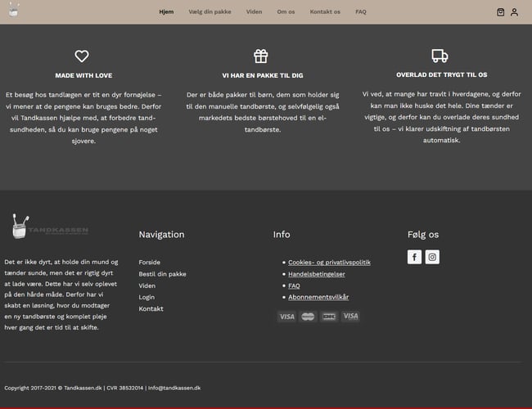
Task: Open the Abonnementsvilkår link
Action: (318, 297)
